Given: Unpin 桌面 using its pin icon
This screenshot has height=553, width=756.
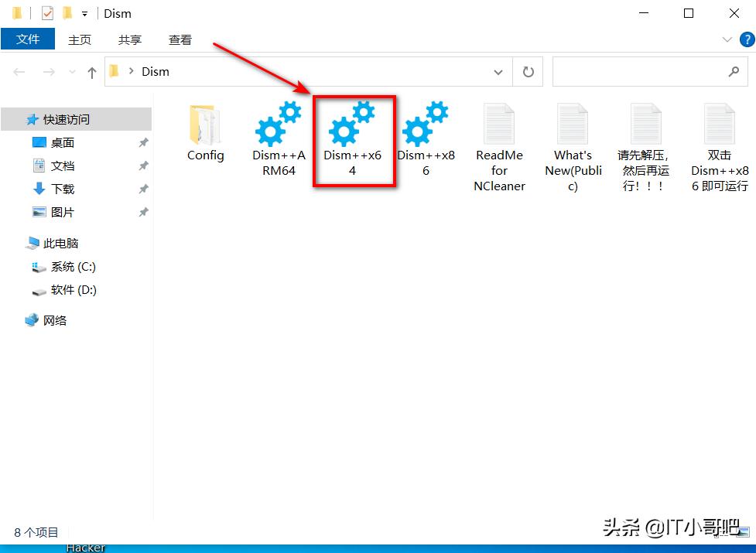Looking at the screenshot, I should coord(143,142).
